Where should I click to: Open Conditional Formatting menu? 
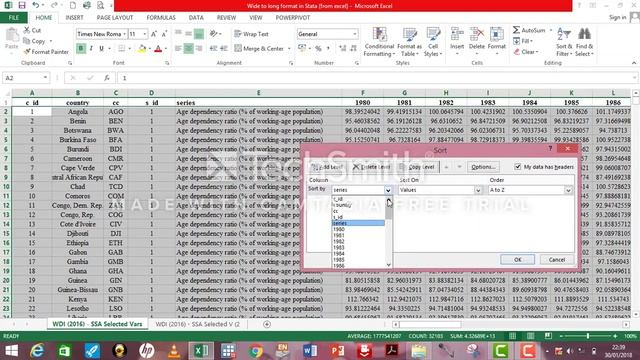coord(379,42)
